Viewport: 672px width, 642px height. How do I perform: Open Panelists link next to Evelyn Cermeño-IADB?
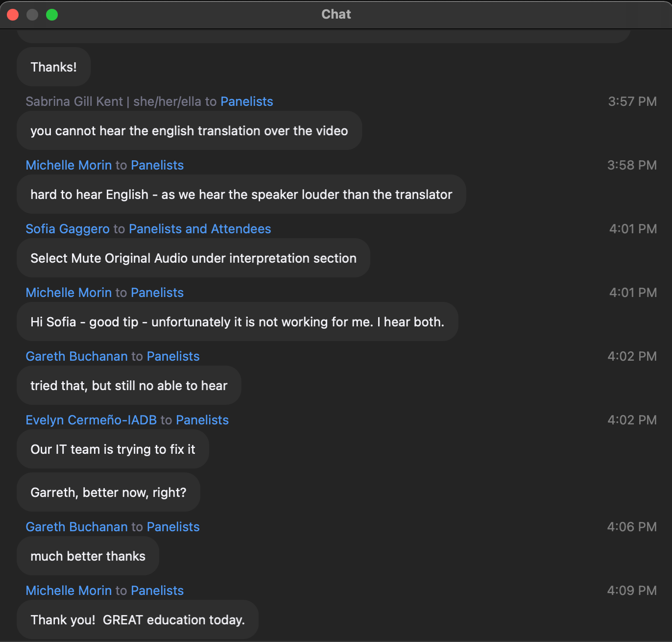point(202,420)
